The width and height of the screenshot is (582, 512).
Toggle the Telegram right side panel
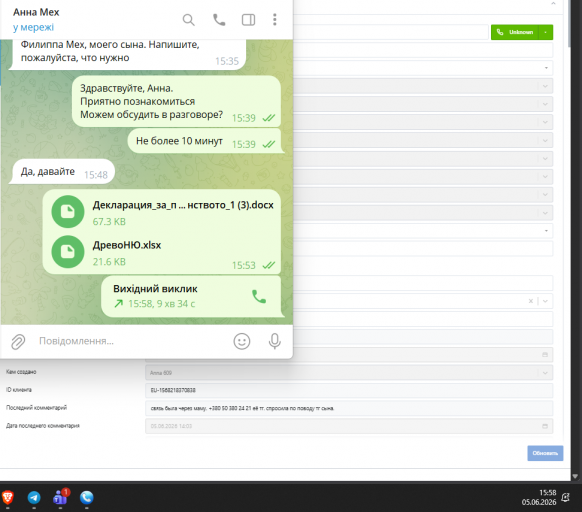click(x=248, y=20)
